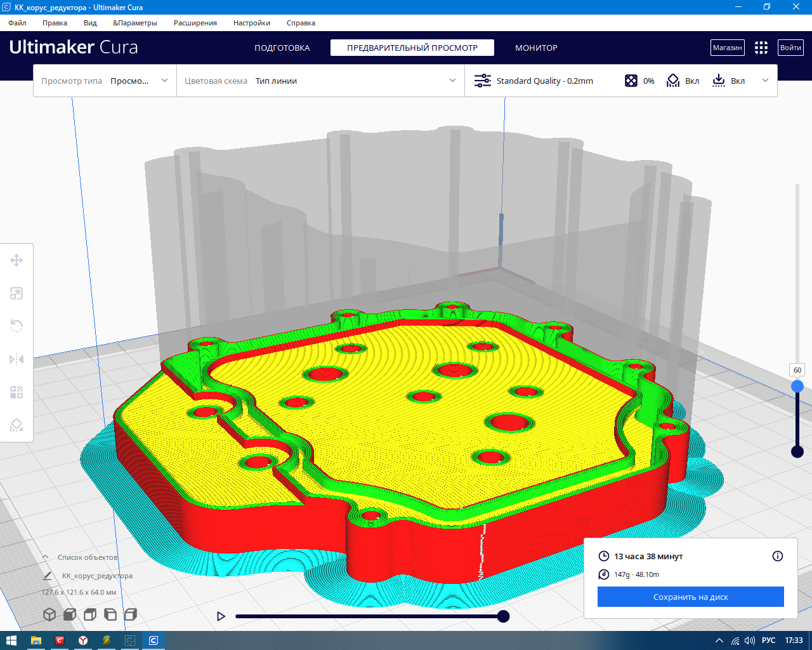Image resolution: width=812 pixels, height=650 pixels.
Task: Click the lower layer slider handle
Action: point(797,451)
